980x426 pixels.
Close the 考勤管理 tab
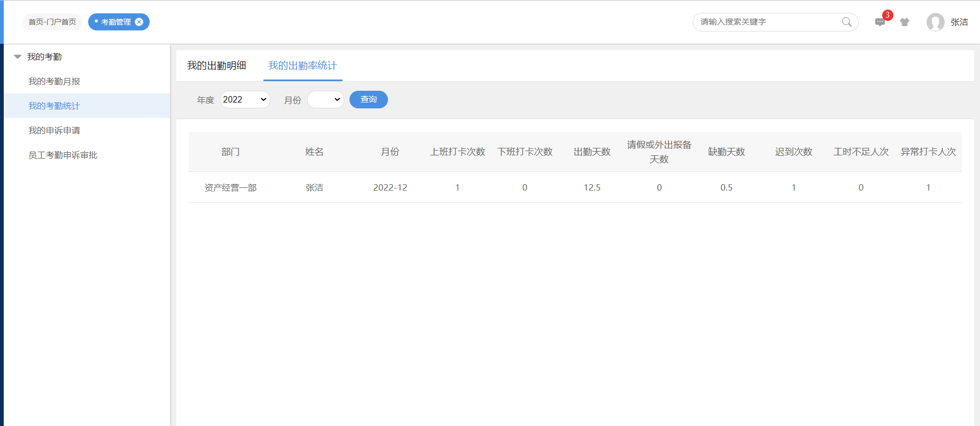(139, 22)
